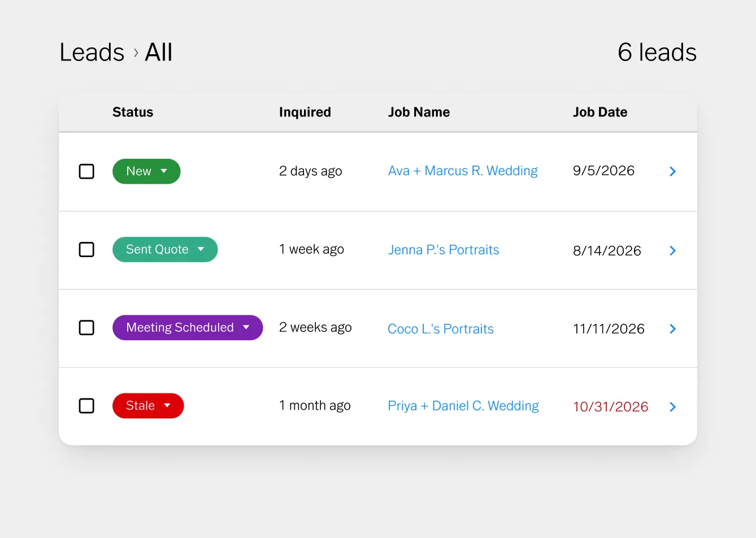
Task: Select the All breadcrumb item
Action: pos(159,53)
